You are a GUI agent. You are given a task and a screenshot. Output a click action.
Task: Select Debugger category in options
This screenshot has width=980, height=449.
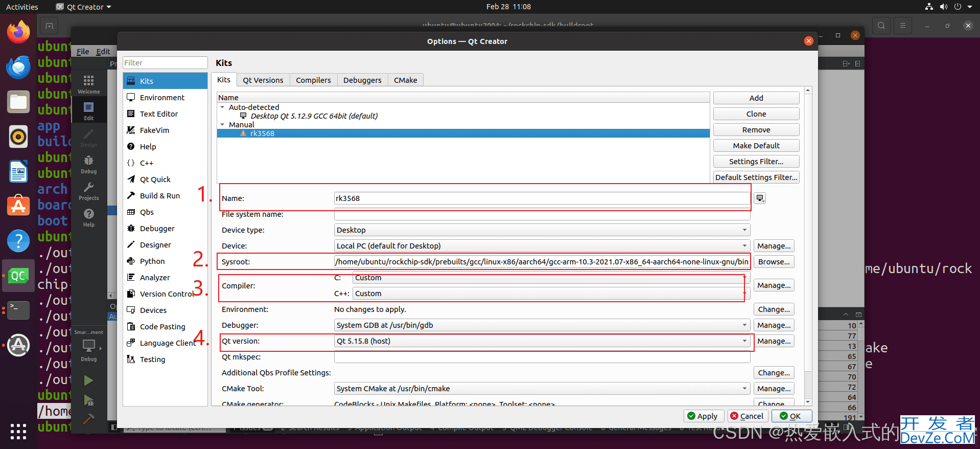(166, 228)
